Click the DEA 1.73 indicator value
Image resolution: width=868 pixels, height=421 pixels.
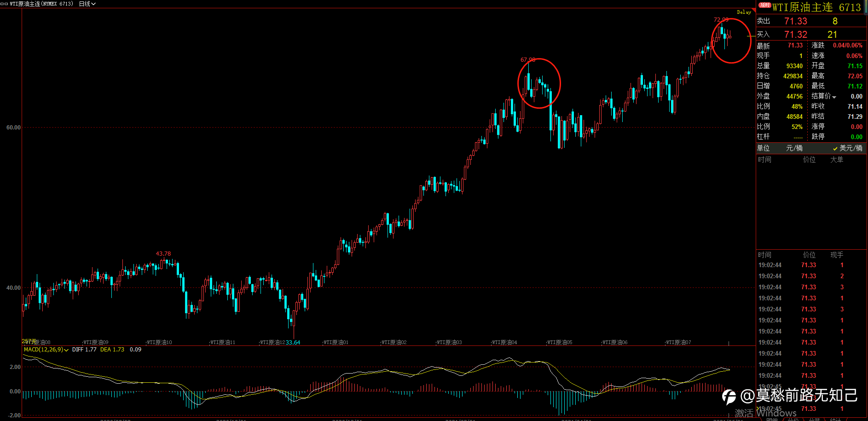(x=112, y=350)
